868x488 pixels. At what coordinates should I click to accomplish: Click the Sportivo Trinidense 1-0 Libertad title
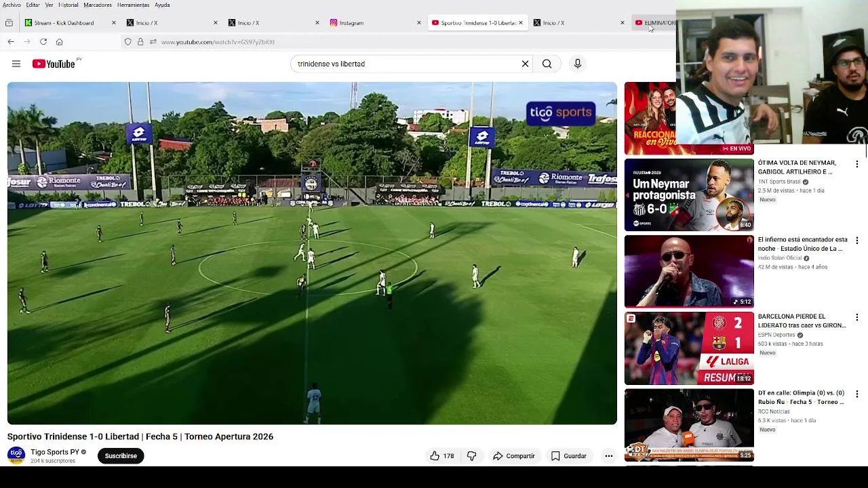point(140,436)
